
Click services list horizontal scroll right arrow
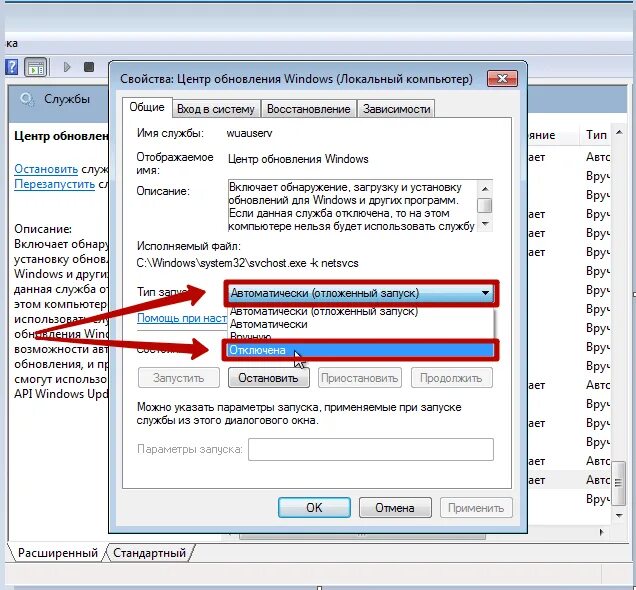602,532
